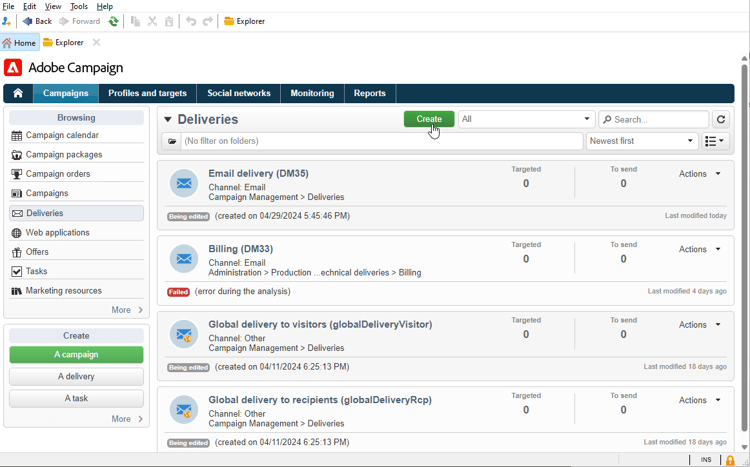Open Explorer from the toolbar
Image resolution: width=750 pixels, height=467 pixels.
coord(244,22)
